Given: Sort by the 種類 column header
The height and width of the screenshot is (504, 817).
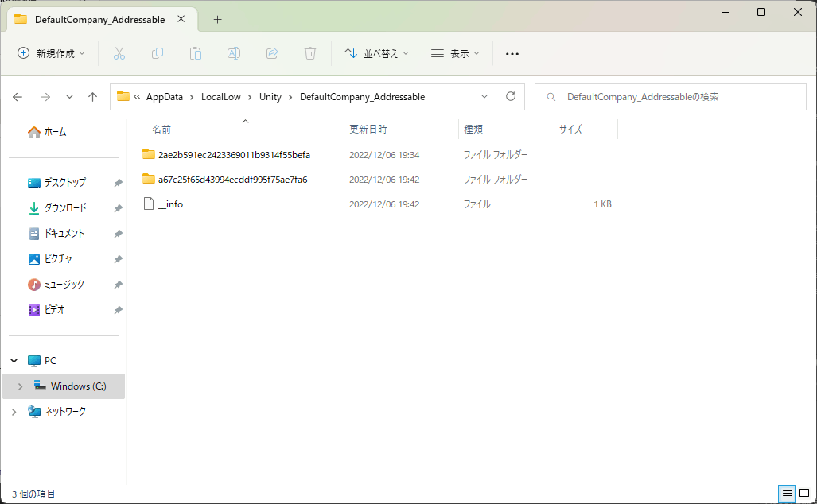Looking at the screenshot, I should click(x=473, y=129).
